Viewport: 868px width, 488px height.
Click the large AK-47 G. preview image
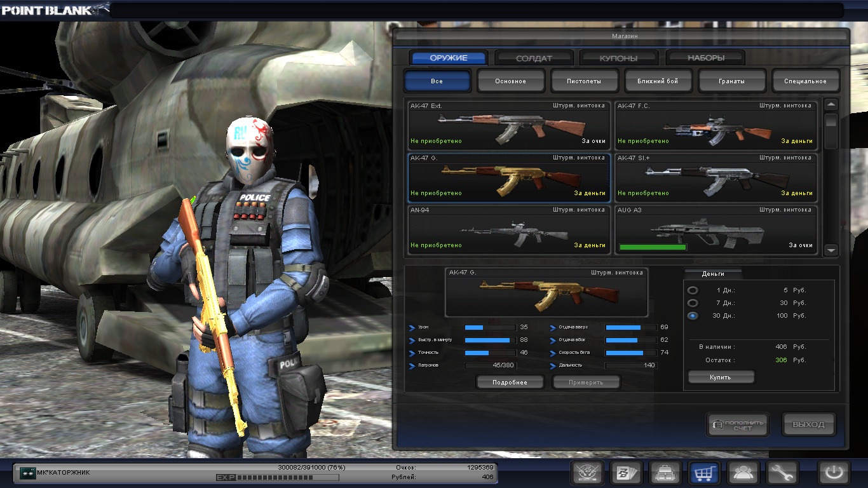[546, 292]
